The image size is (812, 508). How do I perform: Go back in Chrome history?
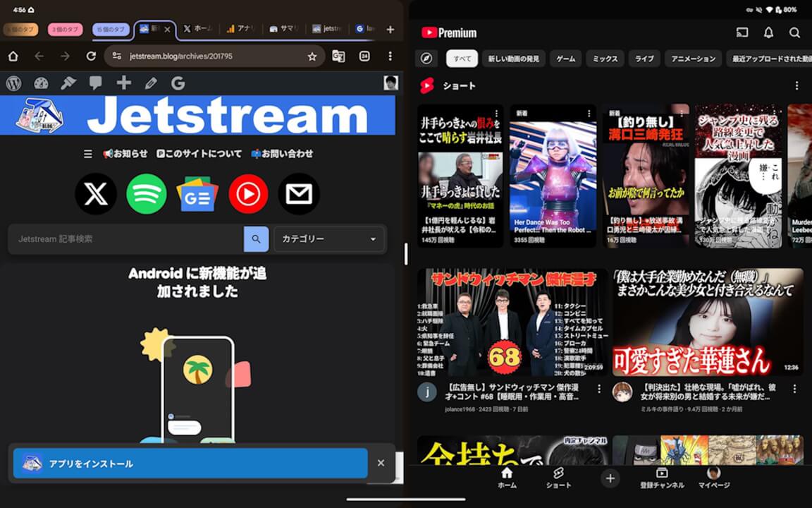point(39,56)
